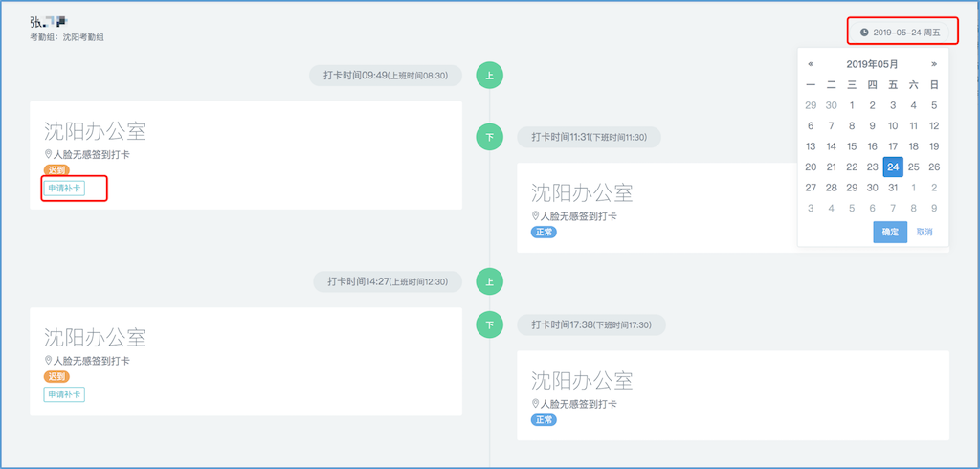Image resolution: width=980 pixels, height=469 pixels.
Task: Click the green afternoon clock-in circle at 14:27
Action: [x=489, y=281]
